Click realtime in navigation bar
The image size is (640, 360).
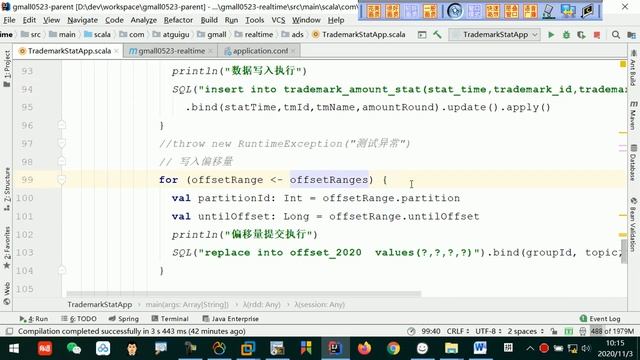254,35
